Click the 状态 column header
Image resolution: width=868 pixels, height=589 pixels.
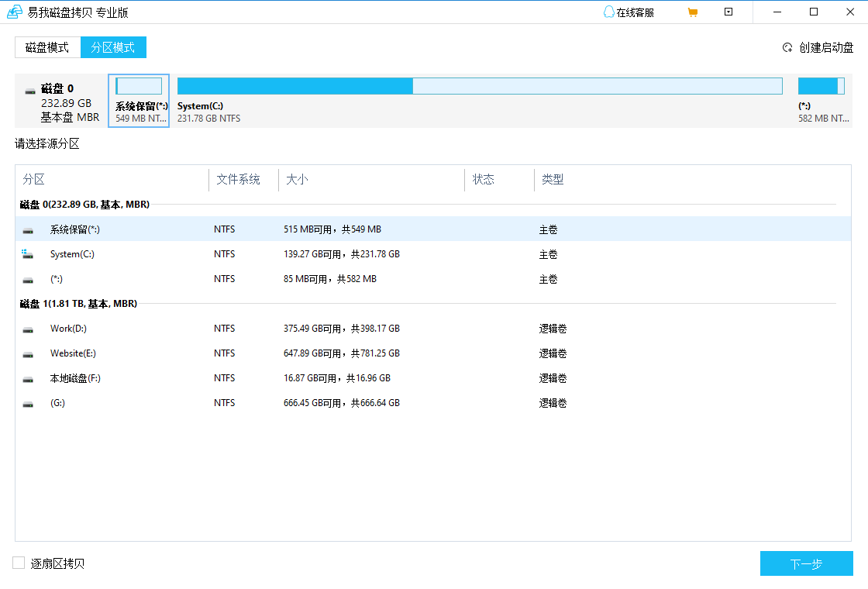(x=484, y=179)
